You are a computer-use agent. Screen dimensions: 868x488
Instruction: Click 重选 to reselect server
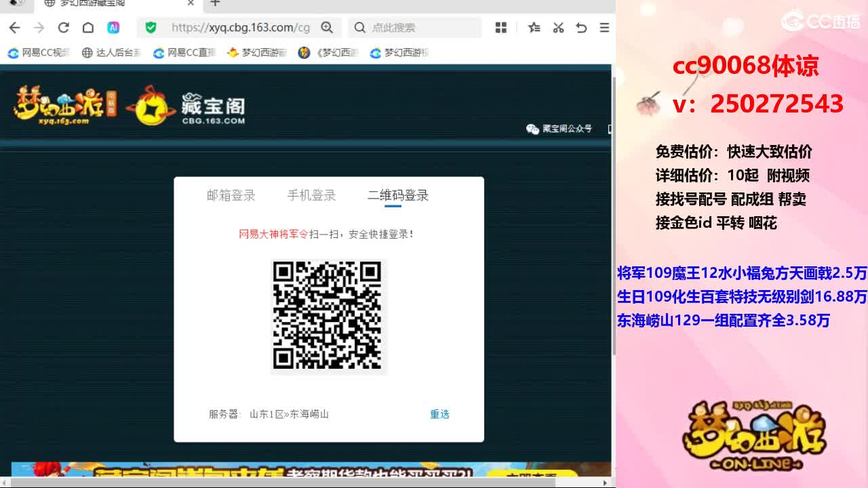[x=439, y=414]
